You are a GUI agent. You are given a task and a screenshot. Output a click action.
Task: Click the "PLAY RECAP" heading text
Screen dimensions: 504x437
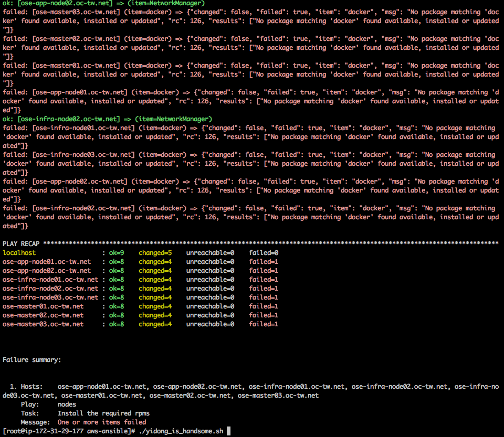click(x=21, y=244)
